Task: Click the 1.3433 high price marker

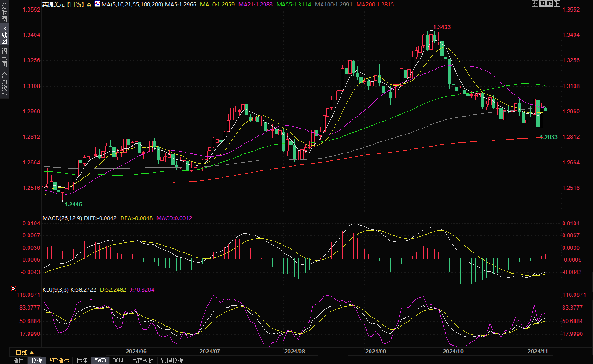Action: point(441,27)
